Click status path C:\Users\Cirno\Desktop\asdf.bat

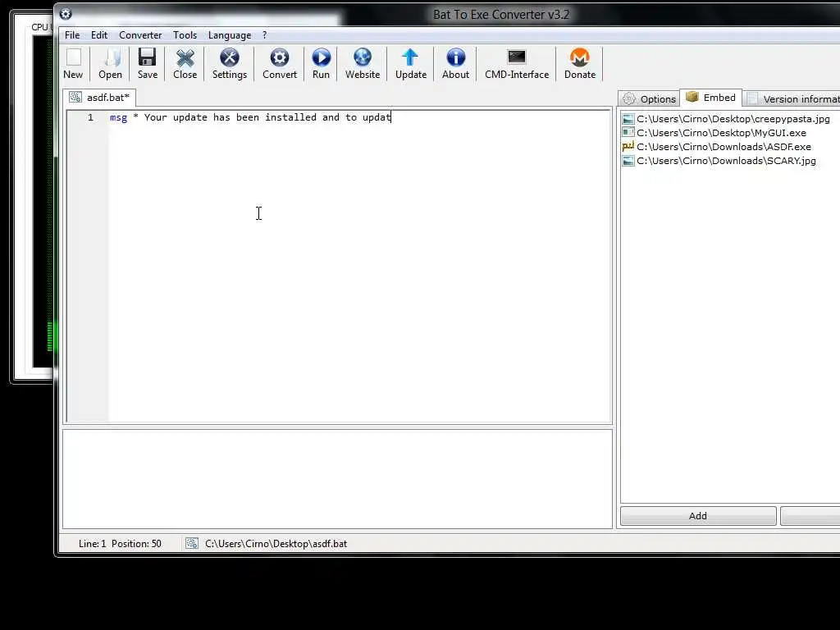(x=276, y=543)
